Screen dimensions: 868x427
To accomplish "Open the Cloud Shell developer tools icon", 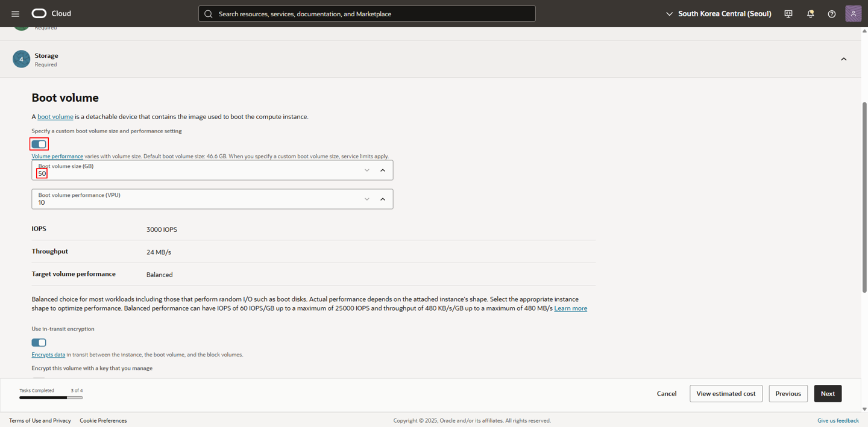I will 788,14.
